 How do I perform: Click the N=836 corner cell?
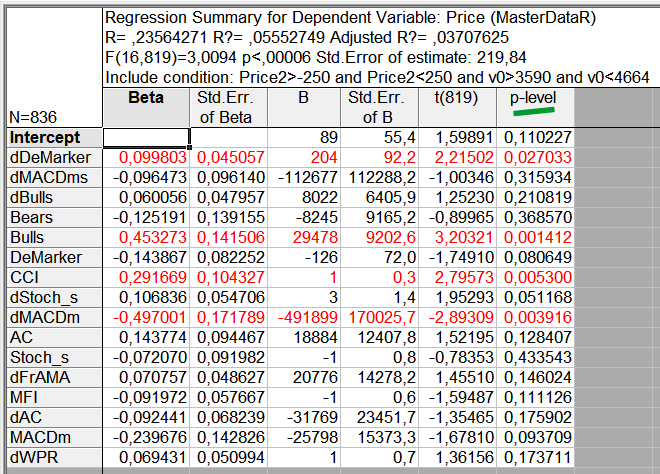click(x=54, y=67)
